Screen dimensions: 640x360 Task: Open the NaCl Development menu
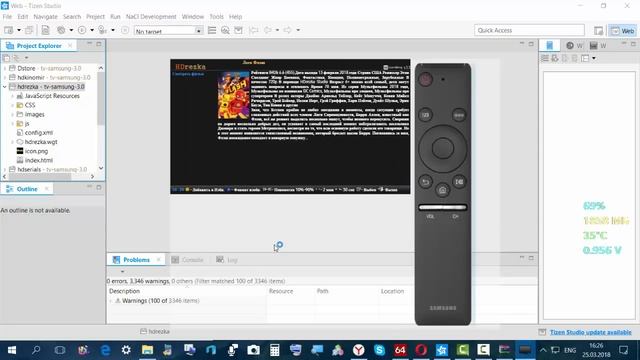[151, 17]
